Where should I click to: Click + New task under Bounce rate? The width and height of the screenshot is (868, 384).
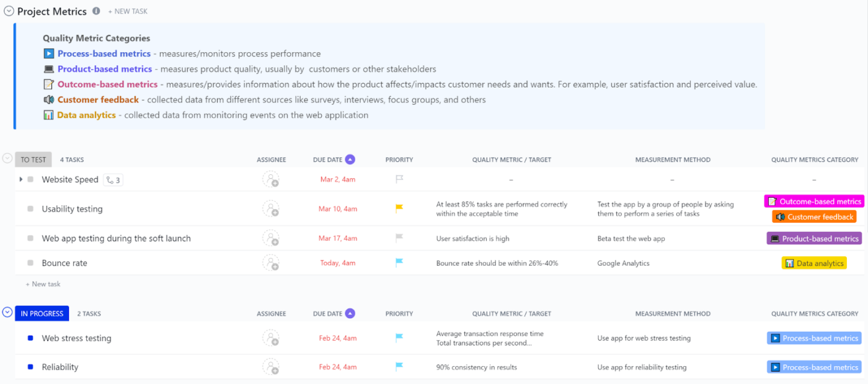pos(43,284)
